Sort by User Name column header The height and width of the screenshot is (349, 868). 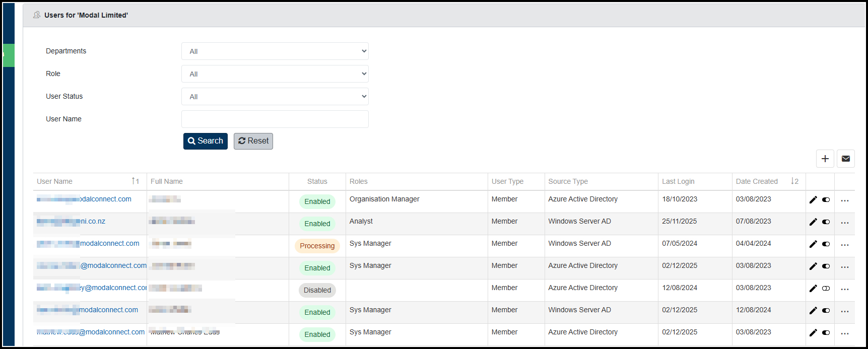pos(55,181)
